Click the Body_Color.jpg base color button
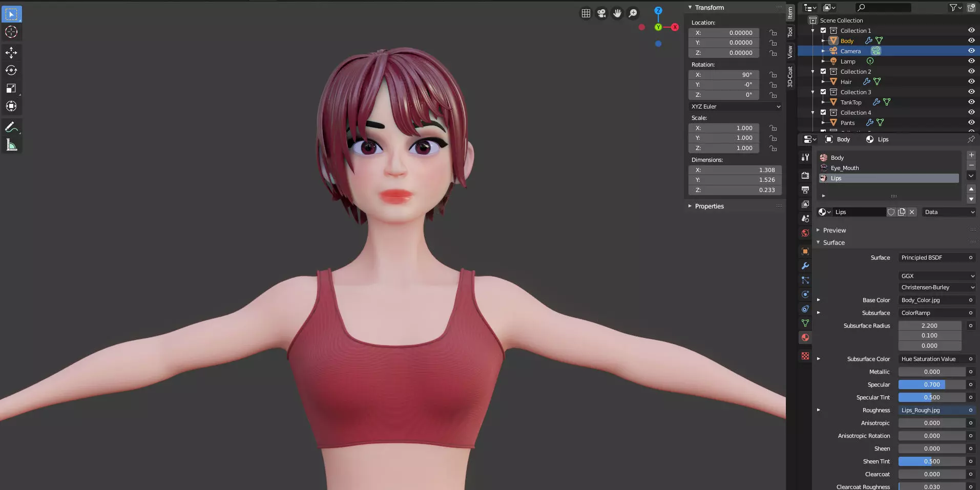 click(x=932, y=300)
